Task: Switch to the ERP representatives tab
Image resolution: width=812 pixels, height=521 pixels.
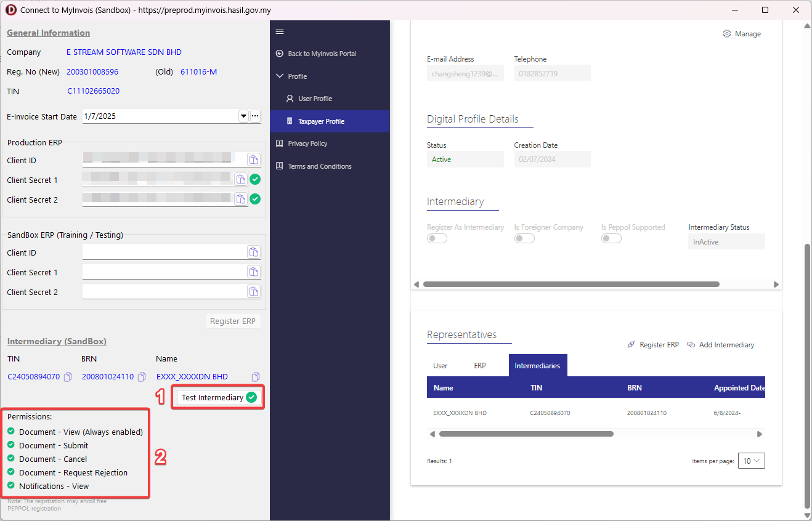Action: (480, 366)
